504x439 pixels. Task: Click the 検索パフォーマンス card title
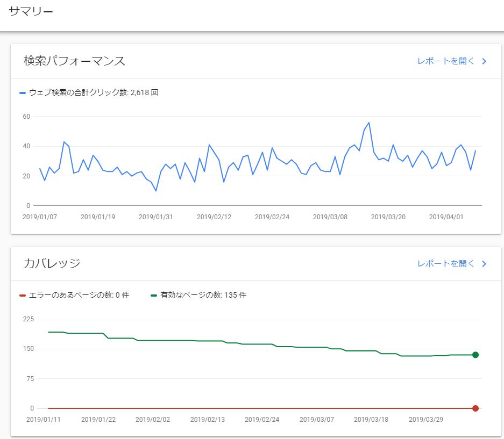click(x=74, y=61)
